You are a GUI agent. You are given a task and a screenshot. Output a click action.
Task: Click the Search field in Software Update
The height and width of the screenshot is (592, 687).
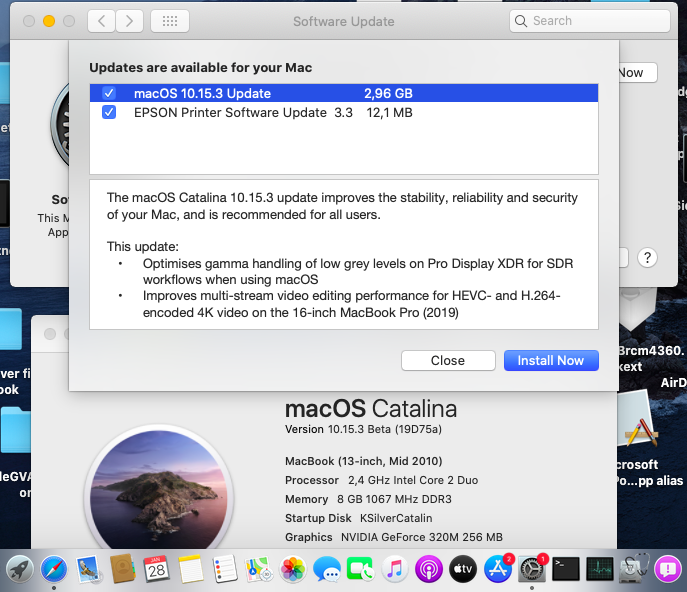pyautogui.click(x=590, y=21)
